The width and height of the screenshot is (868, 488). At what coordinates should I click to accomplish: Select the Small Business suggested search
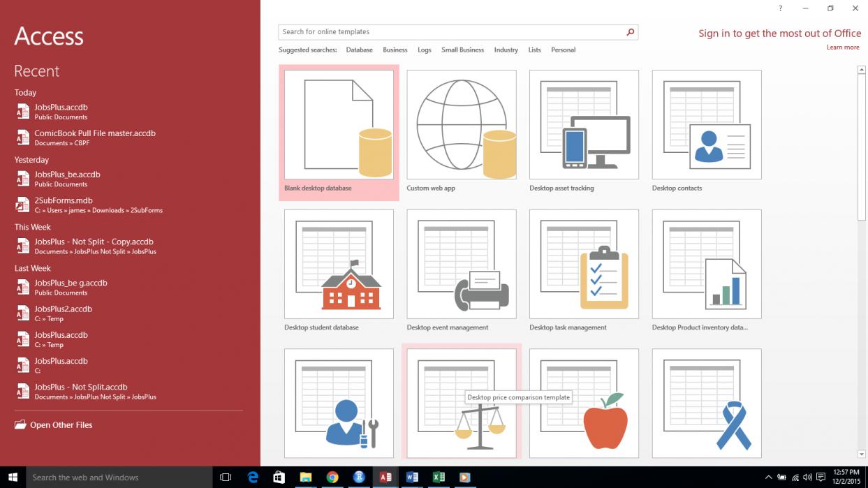[462, 50]
